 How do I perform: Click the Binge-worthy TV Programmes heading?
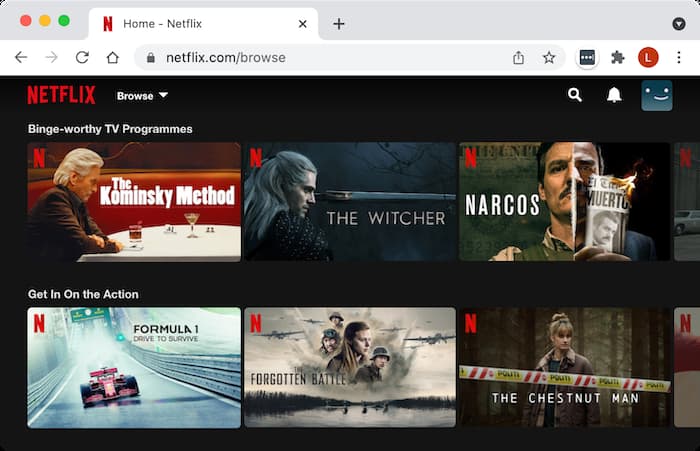110,129
